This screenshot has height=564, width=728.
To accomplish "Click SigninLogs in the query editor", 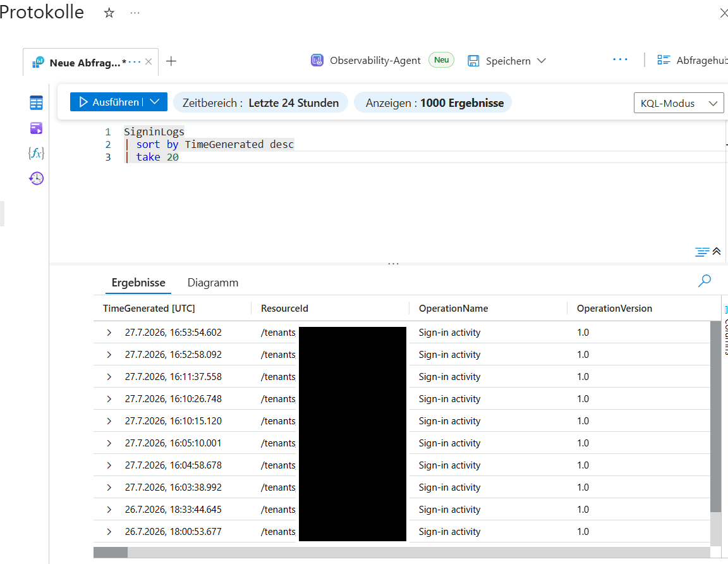I will coord(154,132).
